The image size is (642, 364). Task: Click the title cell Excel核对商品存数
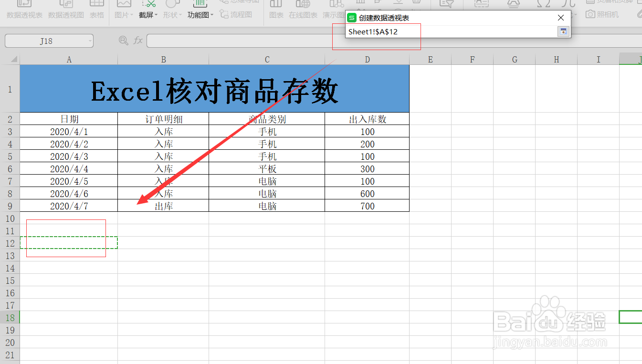coord(215,89)
